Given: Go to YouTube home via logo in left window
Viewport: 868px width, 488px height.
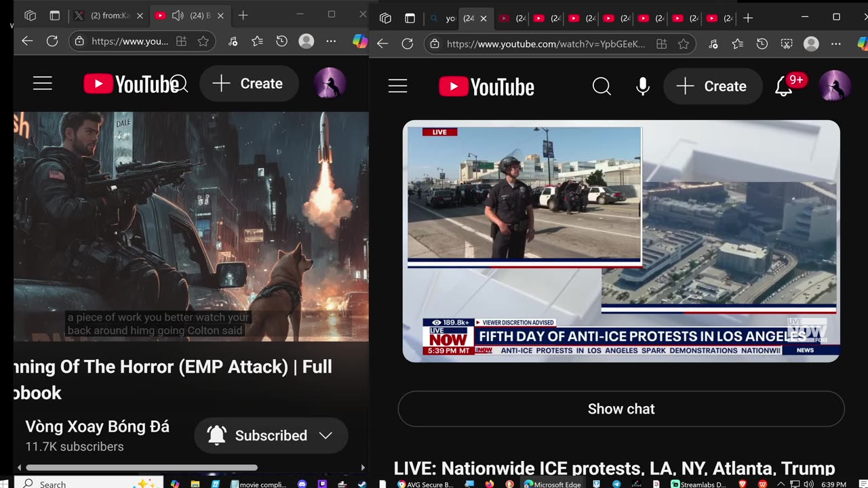Looking at the screenshot, I should point(132,83).
